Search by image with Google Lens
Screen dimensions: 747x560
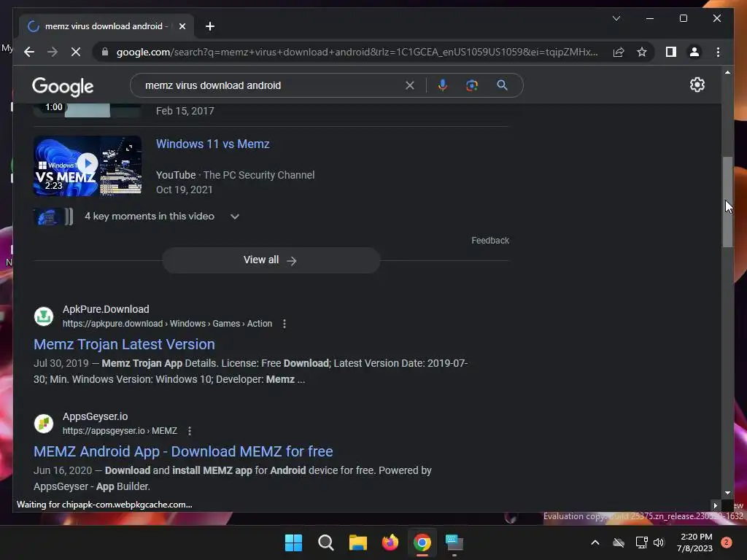472,85
